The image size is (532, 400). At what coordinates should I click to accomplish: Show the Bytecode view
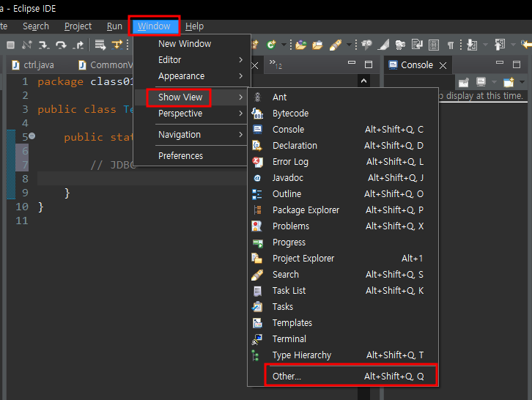(x=343, y=114)
